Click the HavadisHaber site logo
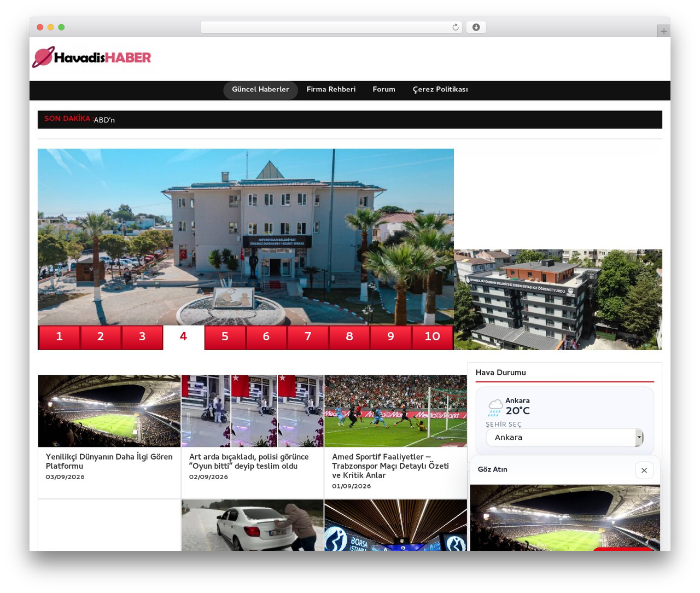700x593 pixels. (x=91, y=57)
